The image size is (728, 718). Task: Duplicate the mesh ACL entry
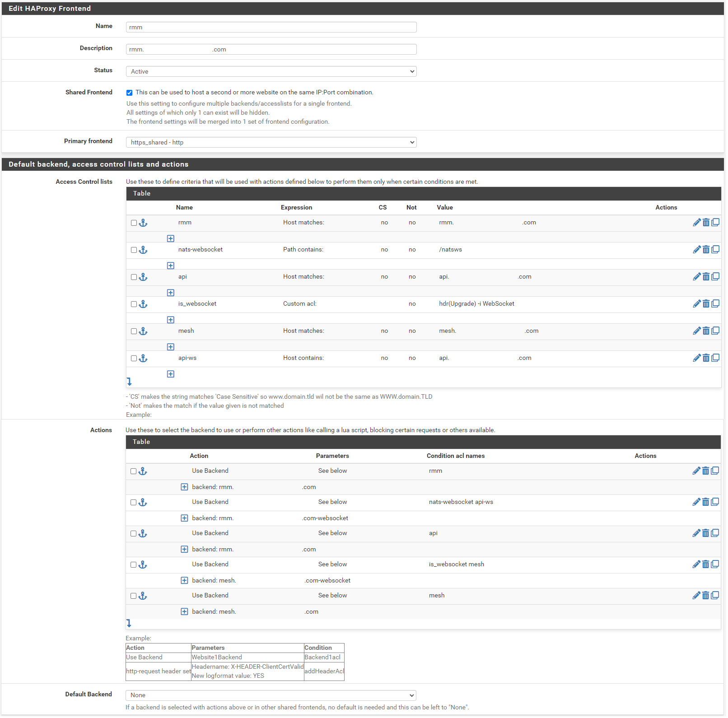click(715, 331)
